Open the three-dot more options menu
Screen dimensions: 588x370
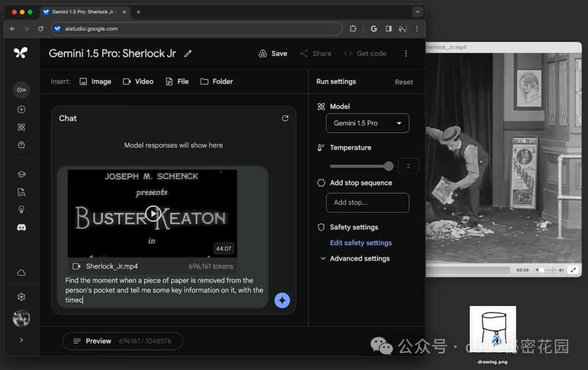tap(406, 54)
